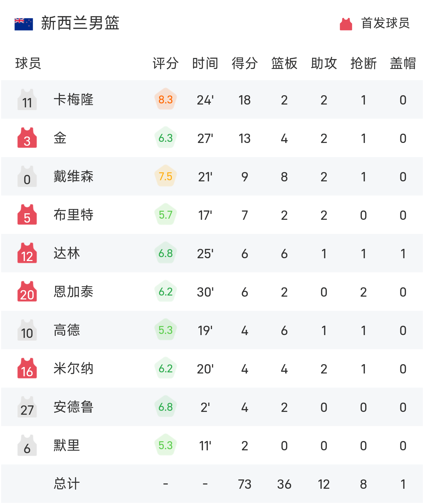Open player profile of 卡梅隆
Viewport: 424px width, 504px height.
(74, 99)
